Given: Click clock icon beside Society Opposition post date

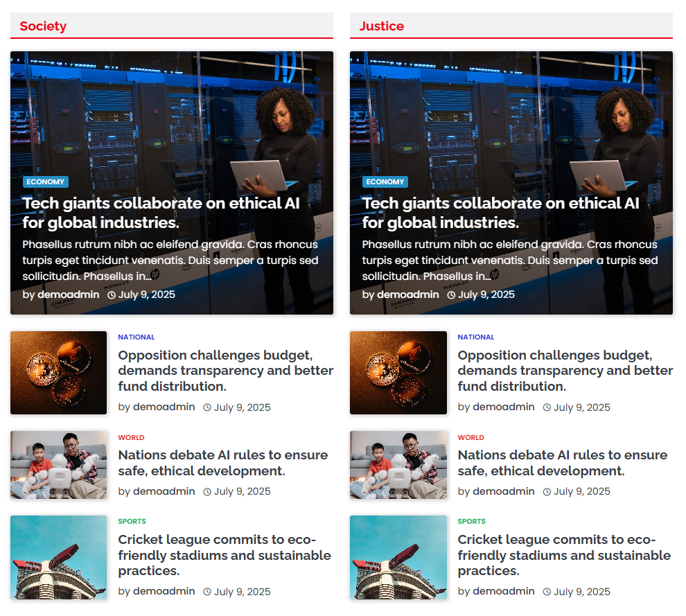Looking at the screenshot, I should (x=207, y=407).
